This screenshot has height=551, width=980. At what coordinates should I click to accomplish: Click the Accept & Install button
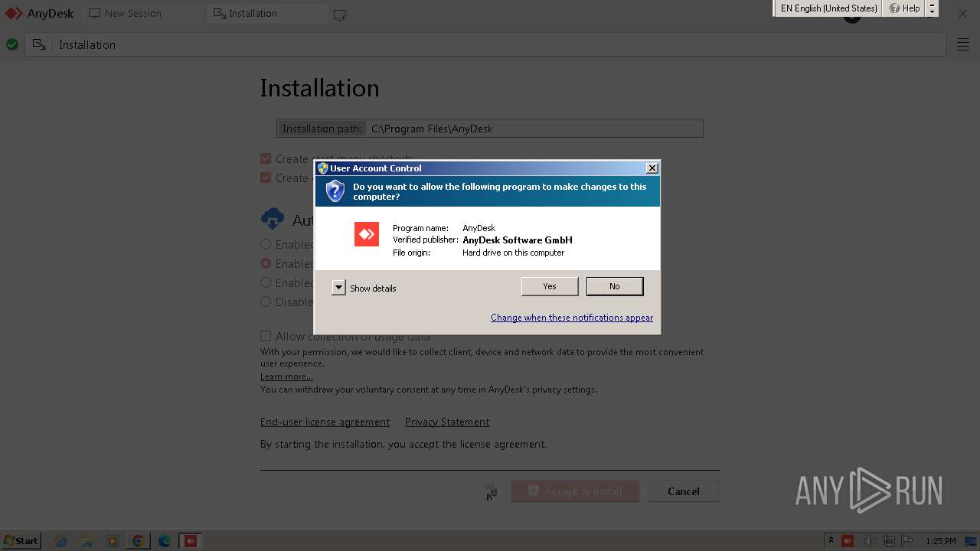point(575,491)
